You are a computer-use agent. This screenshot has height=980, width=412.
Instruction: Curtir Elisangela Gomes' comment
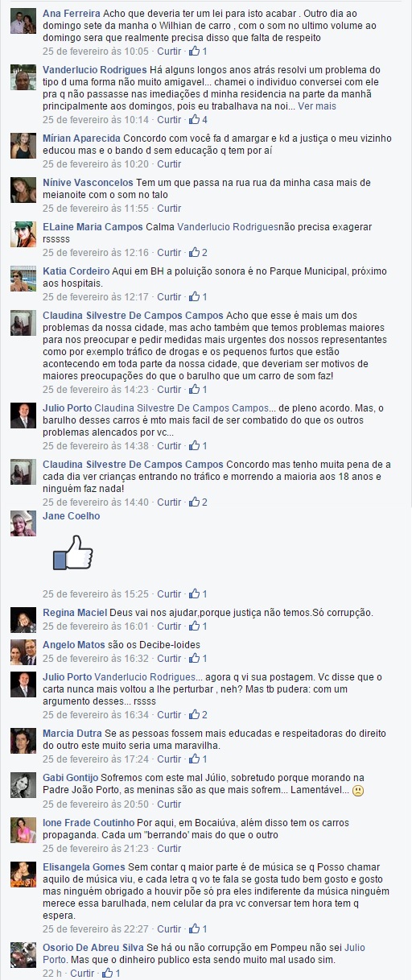tap(169, 928)
